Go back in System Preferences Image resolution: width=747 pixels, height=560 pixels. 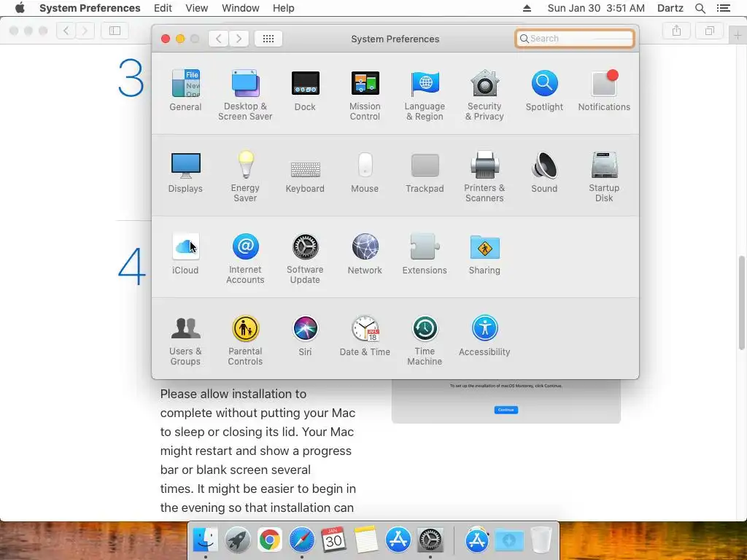[x=218, y=39]
